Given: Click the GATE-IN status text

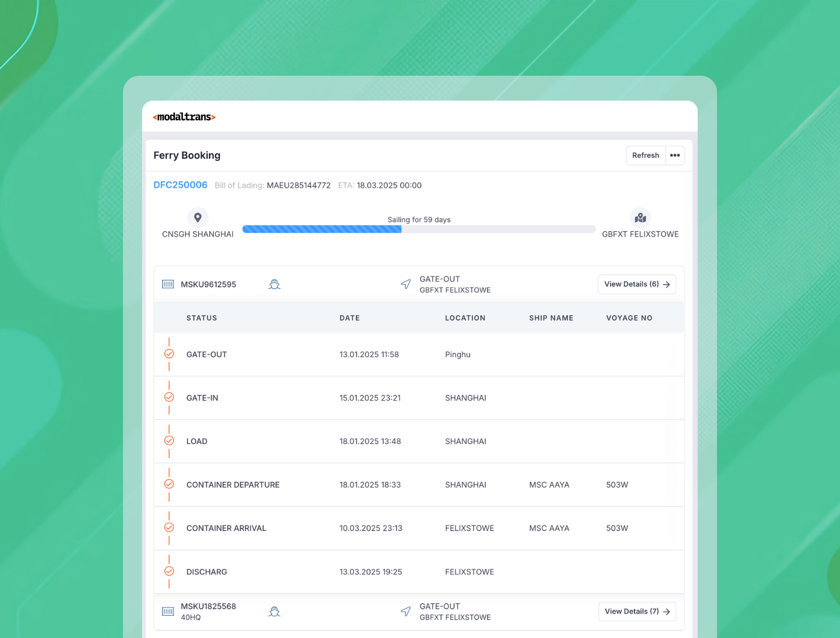Looking at the screenshot, I should pos(202,398).
